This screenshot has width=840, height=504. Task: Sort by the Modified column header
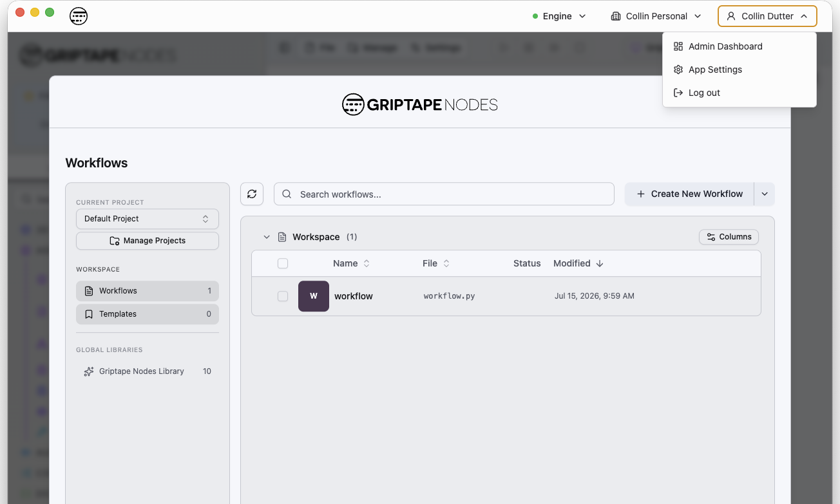tap(578, 263)
